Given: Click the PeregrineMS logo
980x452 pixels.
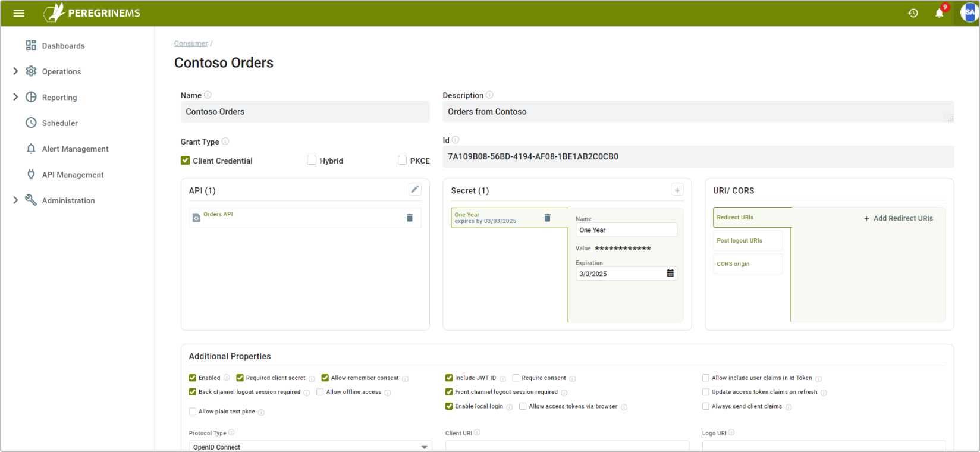Looking at the screenshot, I should pos(92,12).
